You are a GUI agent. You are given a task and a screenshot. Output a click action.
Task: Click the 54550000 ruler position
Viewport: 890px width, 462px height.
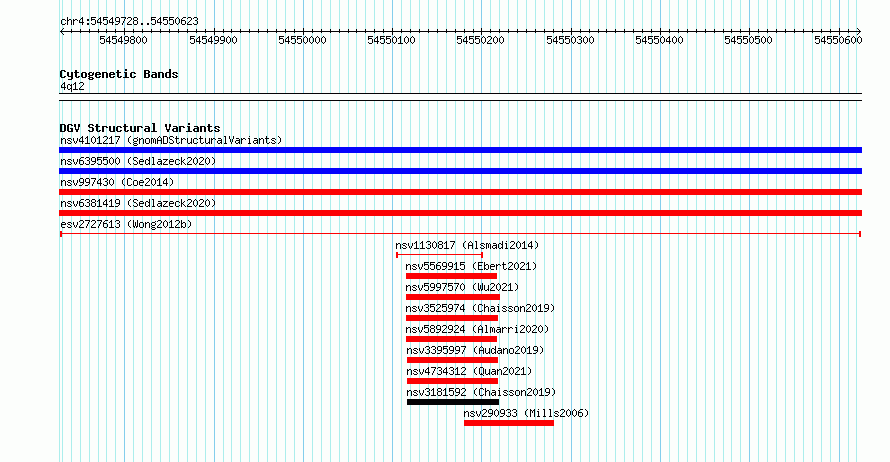click(x=303, y=40)
